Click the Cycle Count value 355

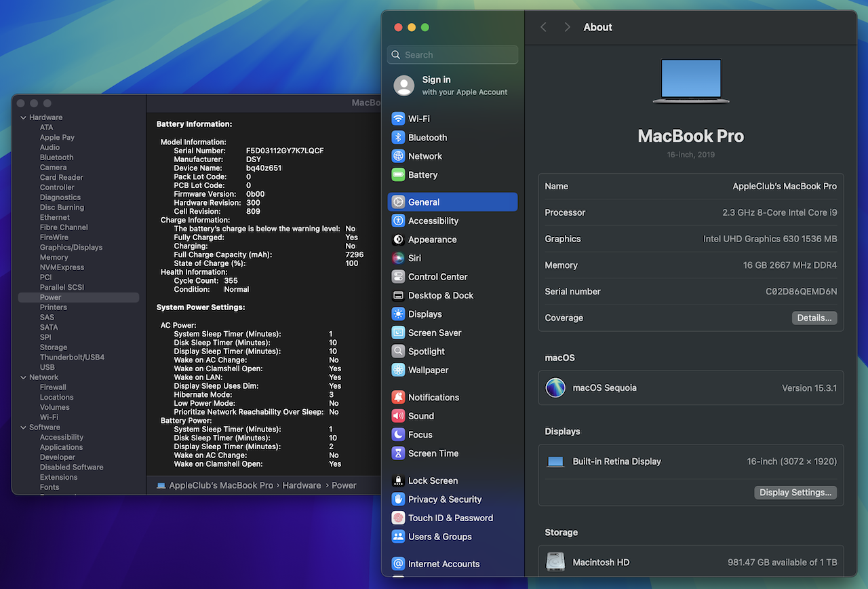tap(231, 281)
